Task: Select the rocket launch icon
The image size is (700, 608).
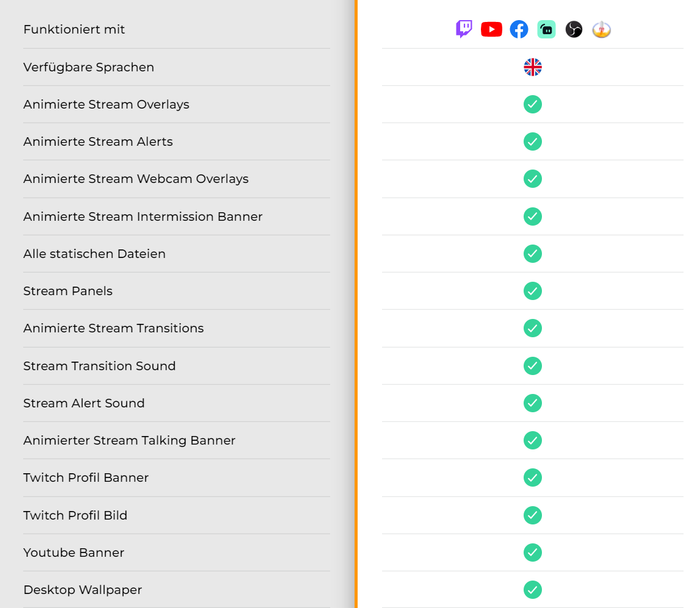Action: click(601, 29)
